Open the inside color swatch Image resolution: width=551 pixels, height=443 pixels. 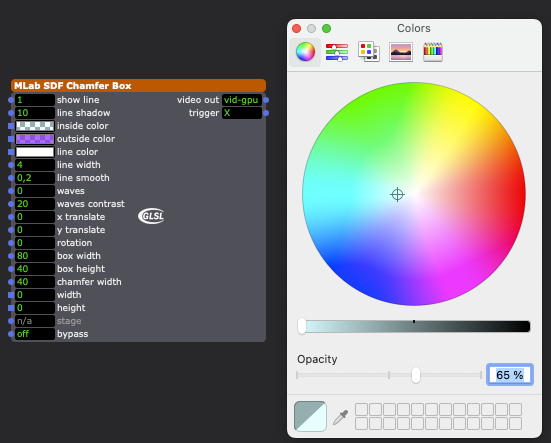(x=35, y=126)
